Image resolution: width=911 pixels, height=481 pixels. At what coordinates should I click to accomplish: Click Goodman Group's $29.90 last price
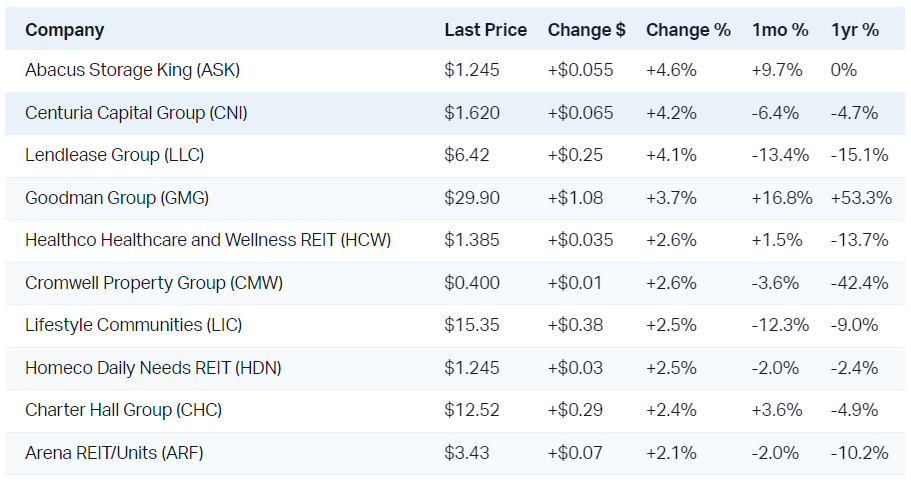click(472, 198)
